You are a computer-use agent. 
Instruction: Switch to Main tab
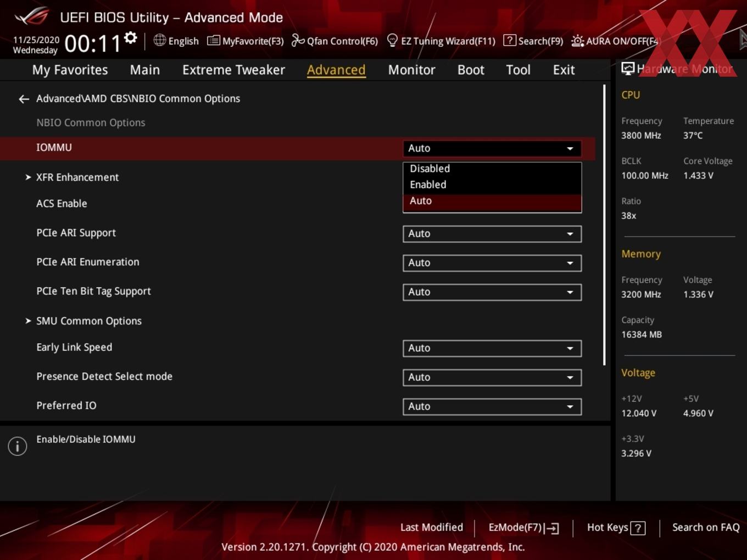pos(145,70)
